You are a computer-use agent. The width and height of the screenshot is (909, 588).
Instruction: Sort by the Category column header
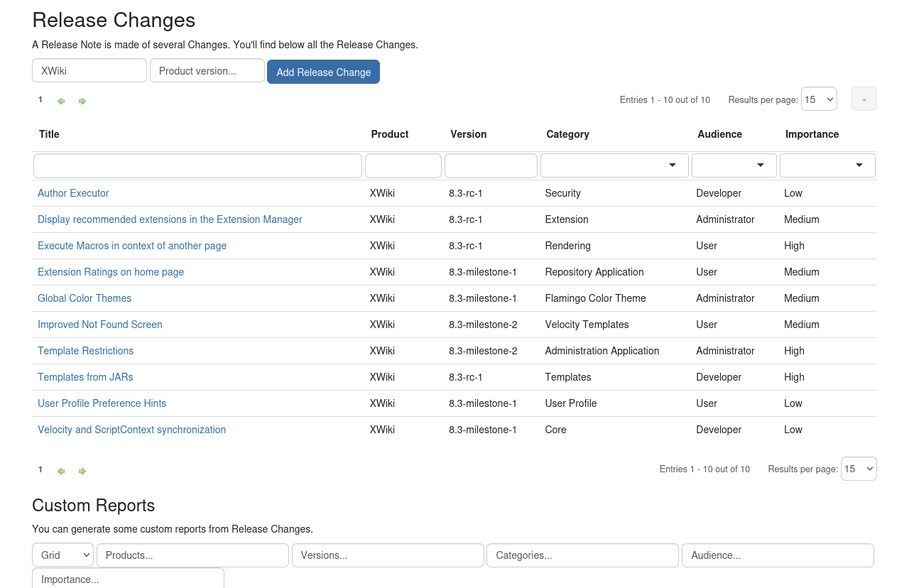point(567,134)
